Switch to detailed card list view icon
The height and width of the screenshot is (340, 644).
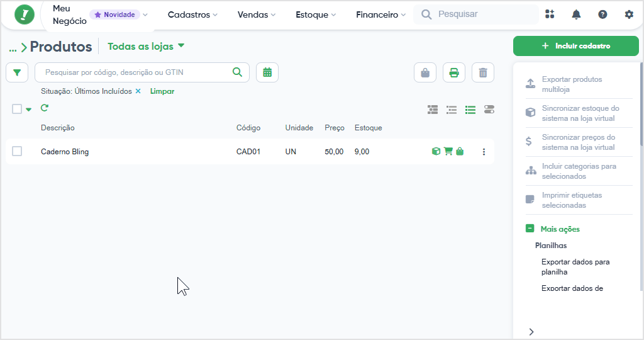click(433, 110)
